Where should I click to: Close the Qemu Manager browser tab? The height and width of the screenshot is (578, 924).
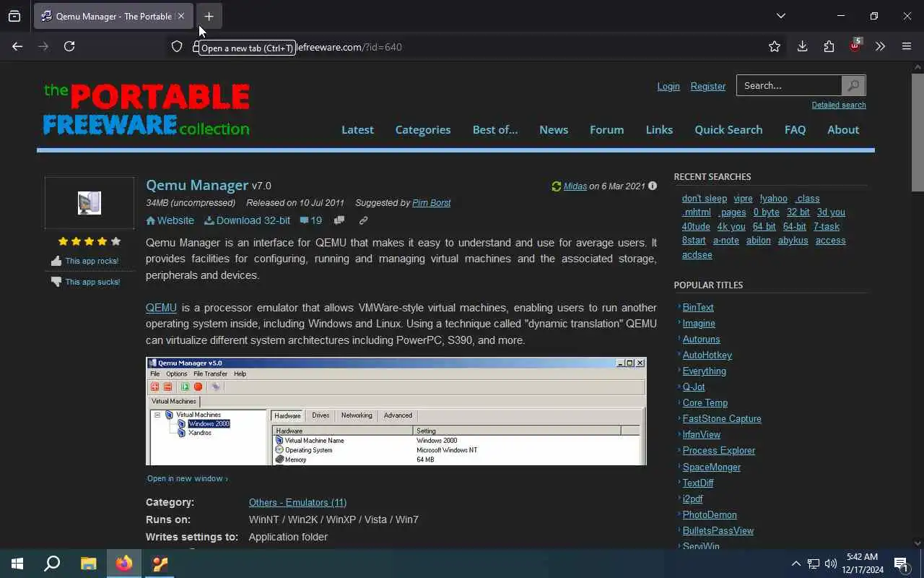click(180, 16)
